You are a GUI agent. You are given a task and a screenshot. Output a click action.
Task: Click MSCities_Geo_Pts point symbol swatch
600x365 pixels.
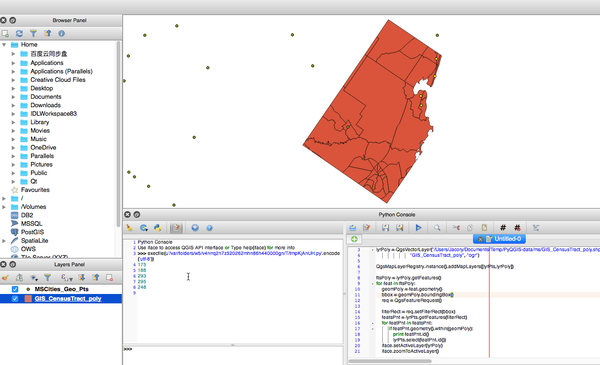click(28, 289)
